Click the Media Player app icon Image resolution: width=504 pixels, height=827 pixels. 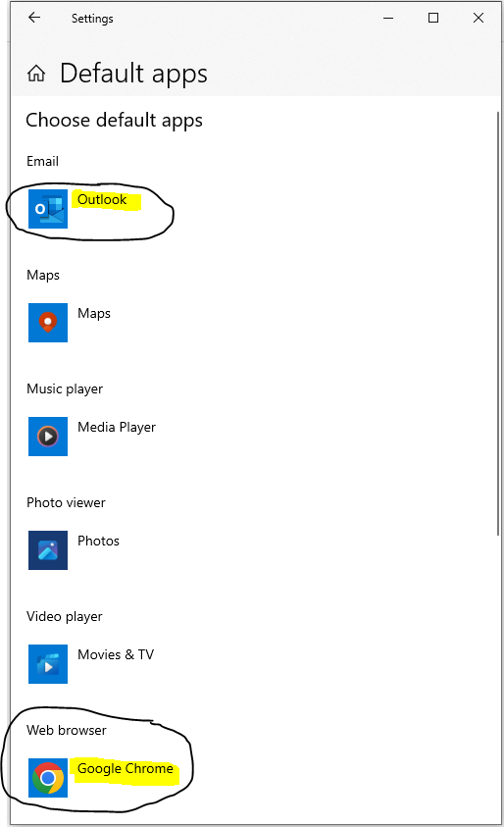pyautogui.click(x=48, y=437)
